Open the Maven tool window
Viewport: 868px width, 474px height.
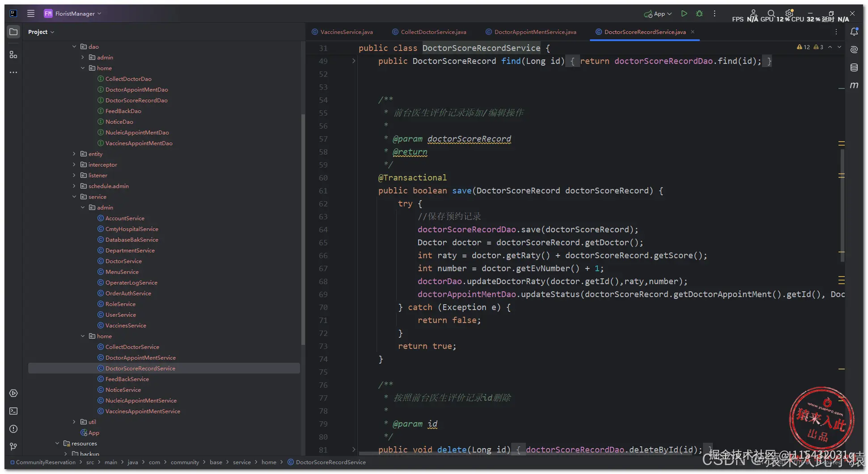[x=854, y=85]
